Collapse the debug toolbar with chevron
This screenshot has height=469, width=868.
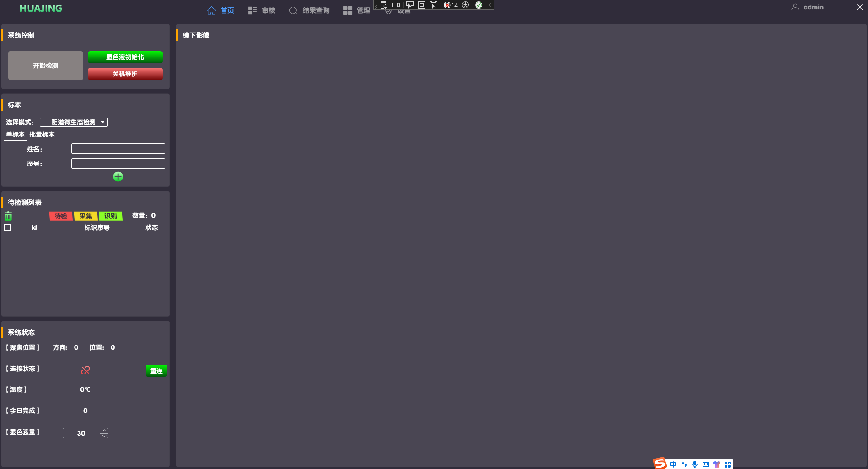tap(490, 5)
